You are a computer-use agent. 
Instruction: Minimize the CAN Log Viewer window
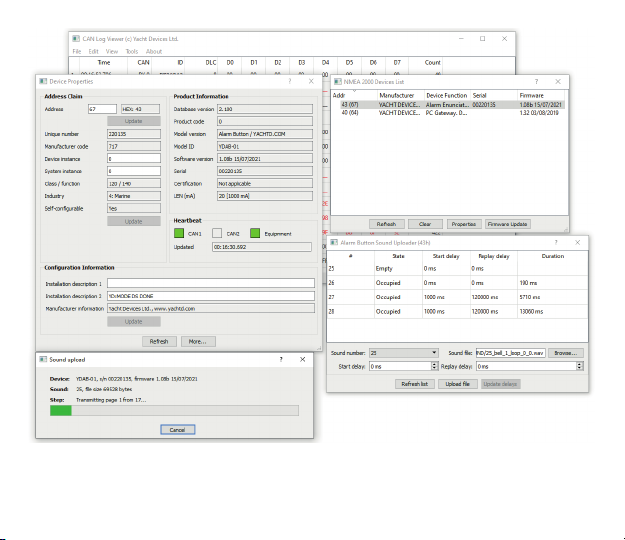tap(461, 39)
